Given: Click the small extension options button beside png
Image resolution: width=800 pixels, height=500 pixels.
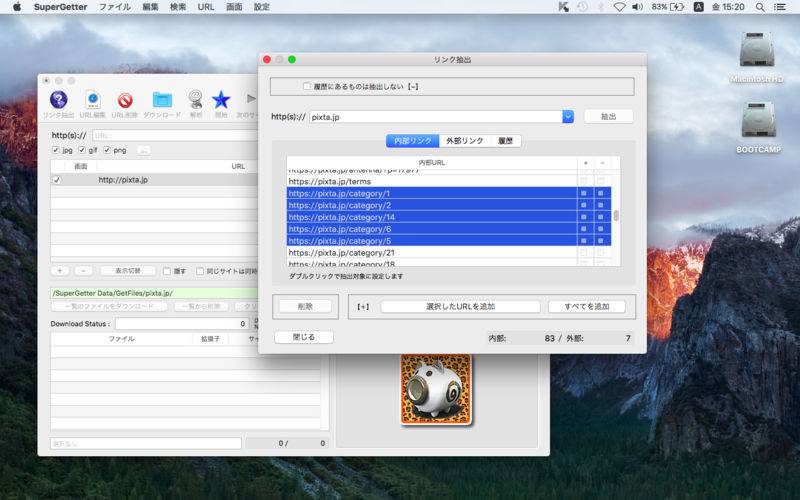Looking at the screenshot, I should point(143,151).
